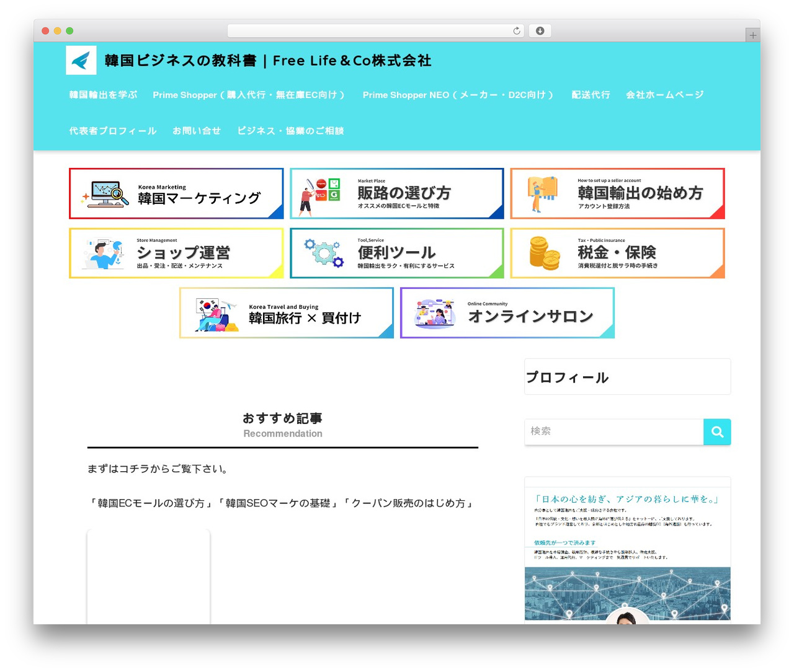Open the 韓国輸出の始め方 banner
794x672 pixels.
tap(617, 193)
